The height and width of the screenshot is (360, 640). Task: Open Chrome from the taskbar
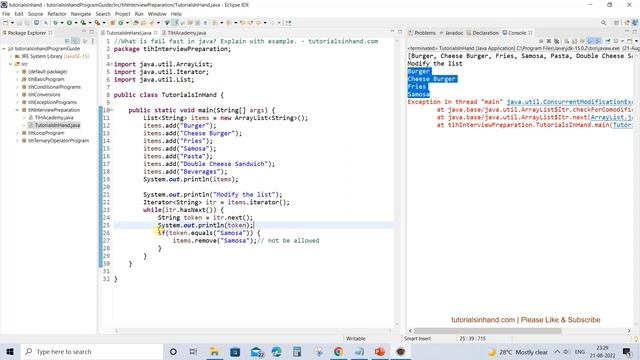pyautogui.click(x=338, y=351)
